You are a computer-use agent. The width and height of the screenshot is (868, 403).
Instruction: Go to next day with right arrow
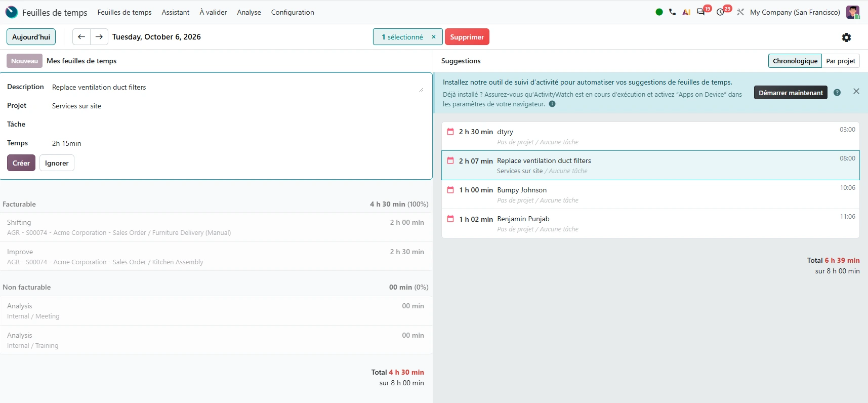click(99, 37)
